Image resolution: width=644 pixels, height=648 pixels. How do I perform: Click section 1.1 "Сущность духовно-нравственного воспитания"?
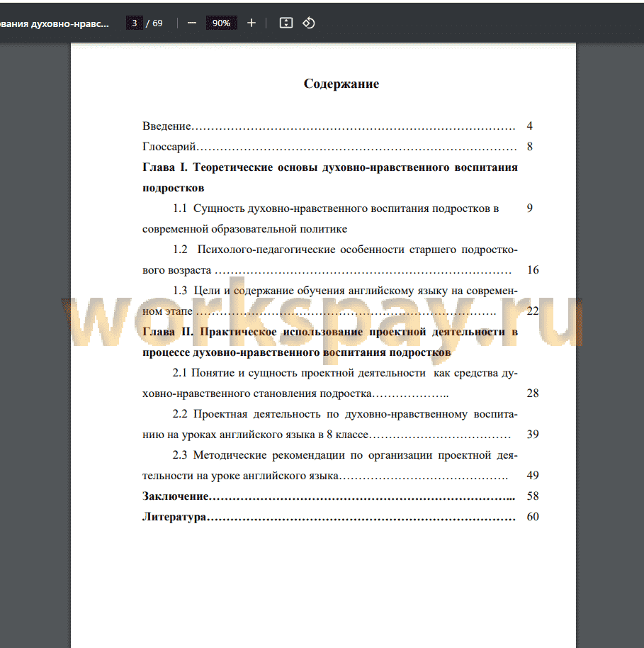(x=320, y=218)
